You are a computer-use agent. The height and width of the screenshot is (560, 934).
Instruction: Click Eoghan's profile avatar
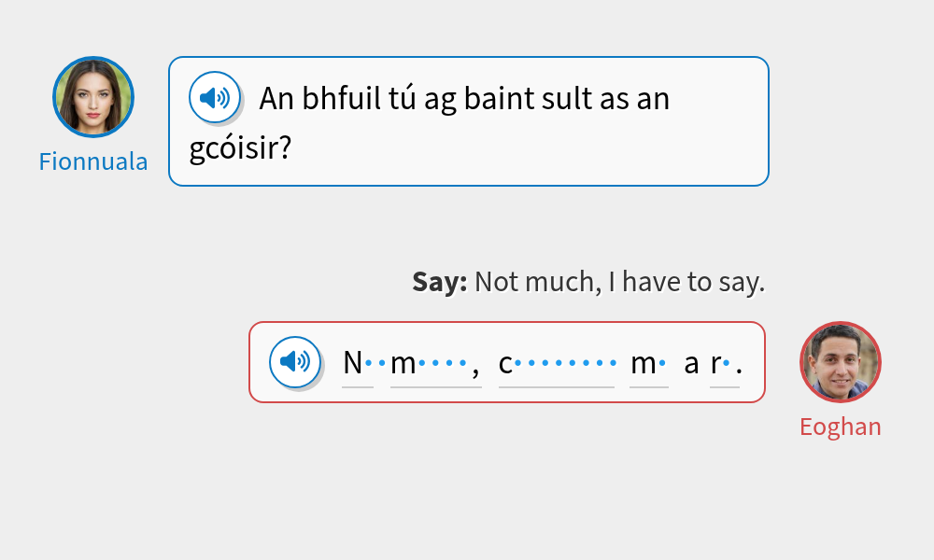point(840,362)
